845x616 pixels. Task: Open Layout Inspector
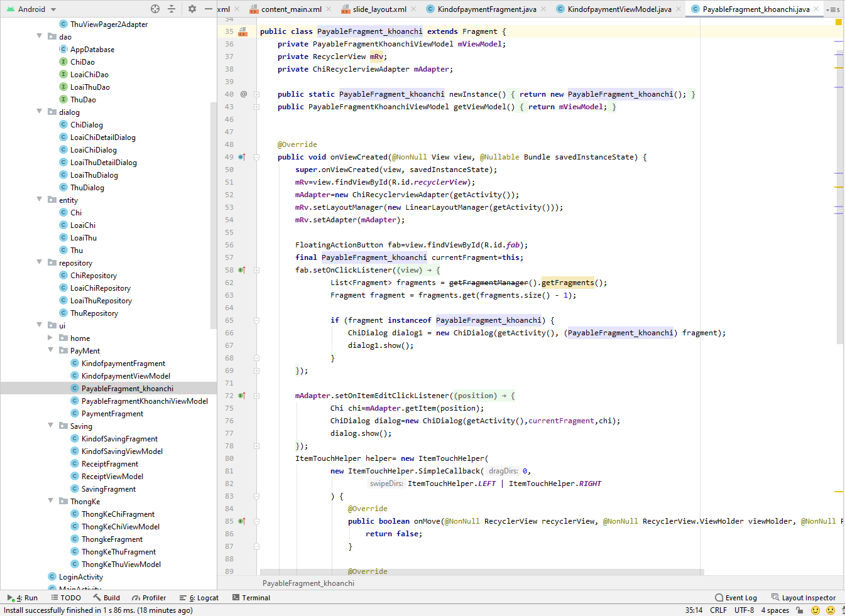click(804, 598)
